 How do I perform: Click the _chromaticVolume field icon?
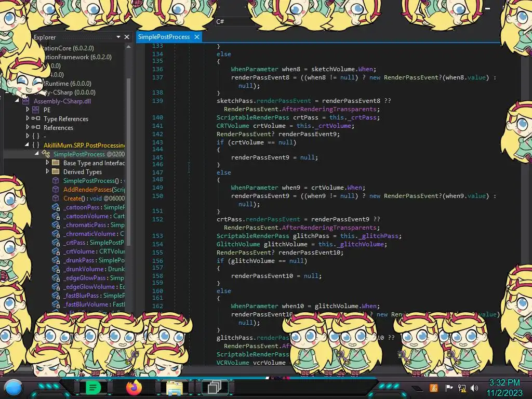56,233
